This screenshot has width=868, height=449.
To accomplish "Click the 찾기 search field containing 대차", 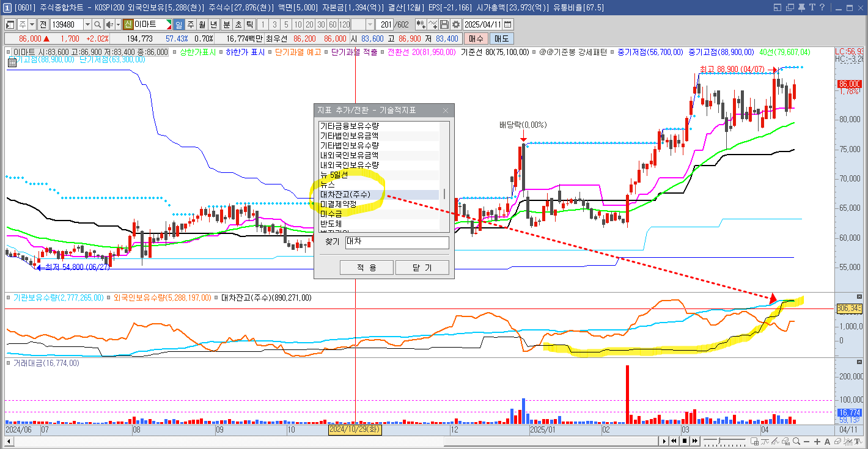I will tap(397, 242).
